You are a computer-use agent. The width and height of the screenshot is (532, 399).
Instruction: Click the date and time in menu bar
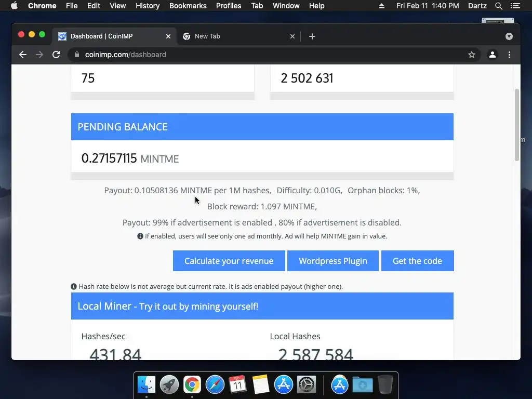[x=428, y=6]
